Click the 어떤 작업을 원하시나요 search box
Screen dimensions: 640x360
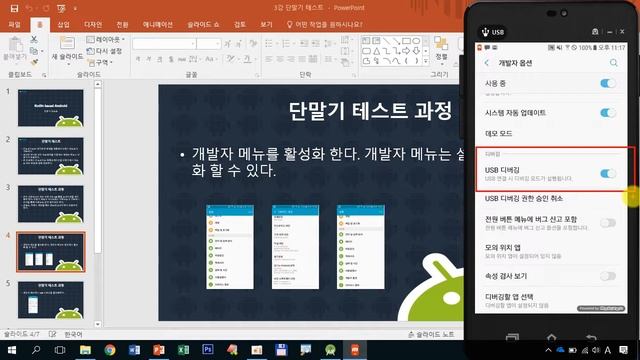(324, 24)
